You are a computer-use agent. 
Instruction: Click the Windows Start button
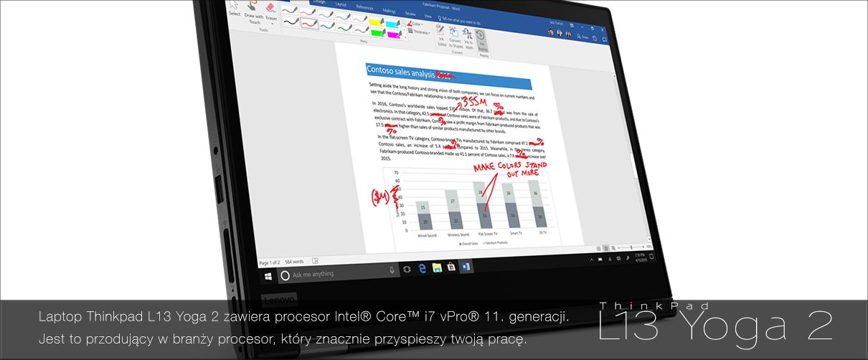[268, 275]
